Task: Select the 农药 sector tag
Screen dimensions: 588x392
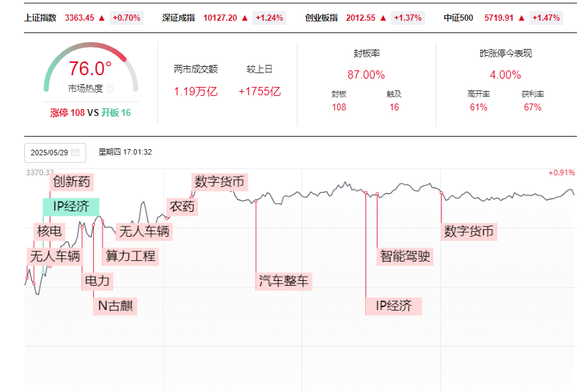Action: pos(182,206)
